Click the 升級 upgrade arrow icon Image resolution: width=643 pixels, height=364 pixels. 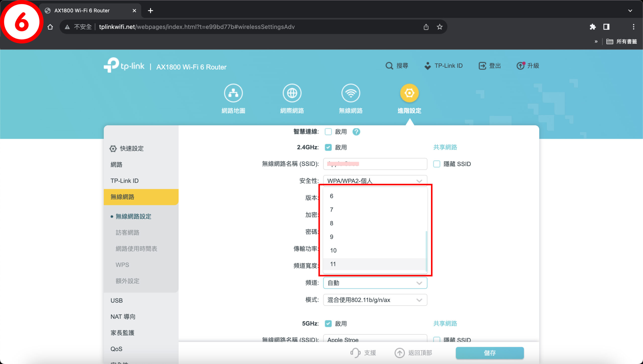[x=521, y=65]
